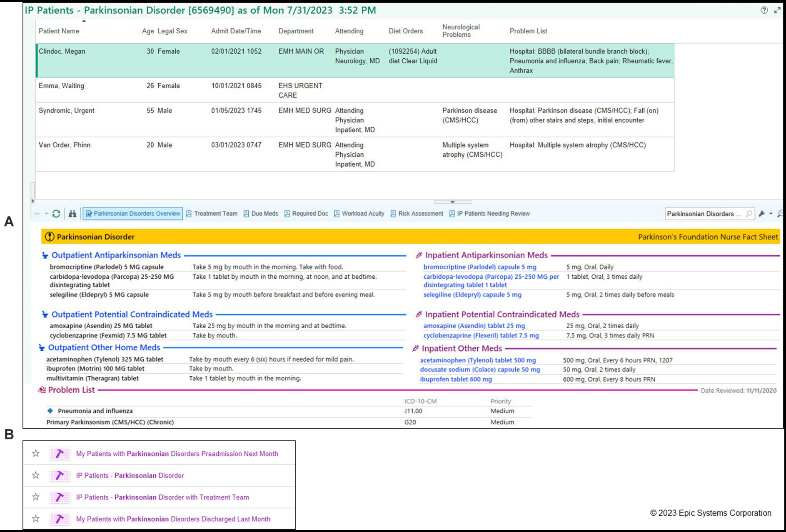
Task: Click Primary Parkinsonism (CMS/HCC) problem row
Action: coord(289,422)
